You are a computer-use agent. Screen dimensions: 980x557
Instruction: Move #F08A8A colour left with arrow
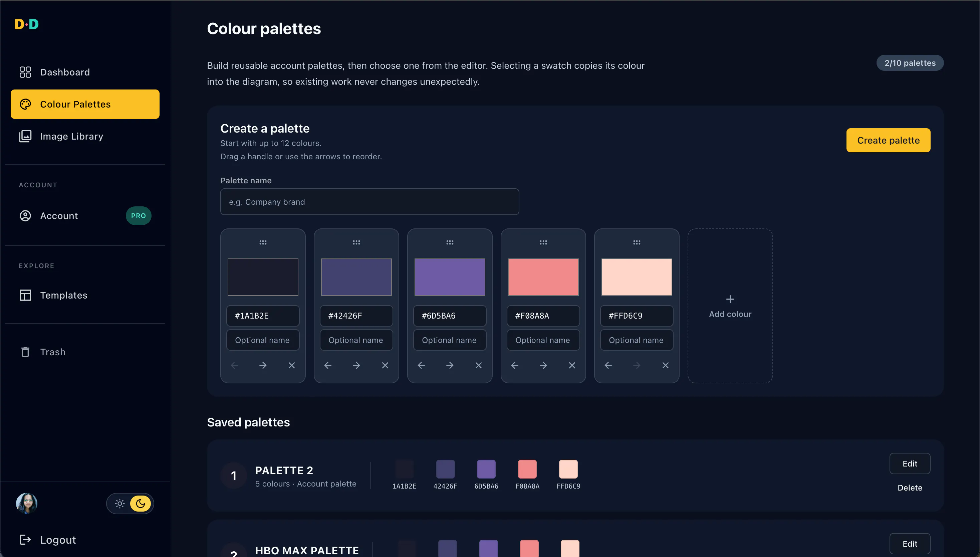click(x=515, y=365)
